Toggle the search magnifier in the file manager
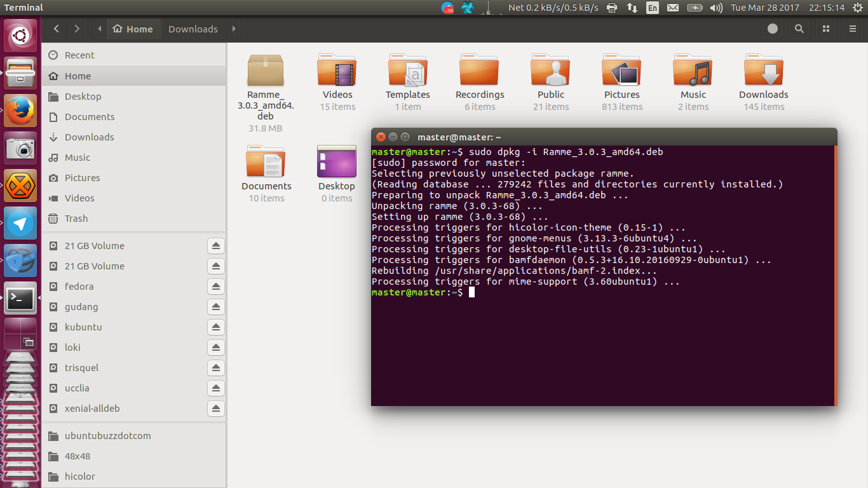The width and height of the screenshot is (868, 488). pos(799,29)
